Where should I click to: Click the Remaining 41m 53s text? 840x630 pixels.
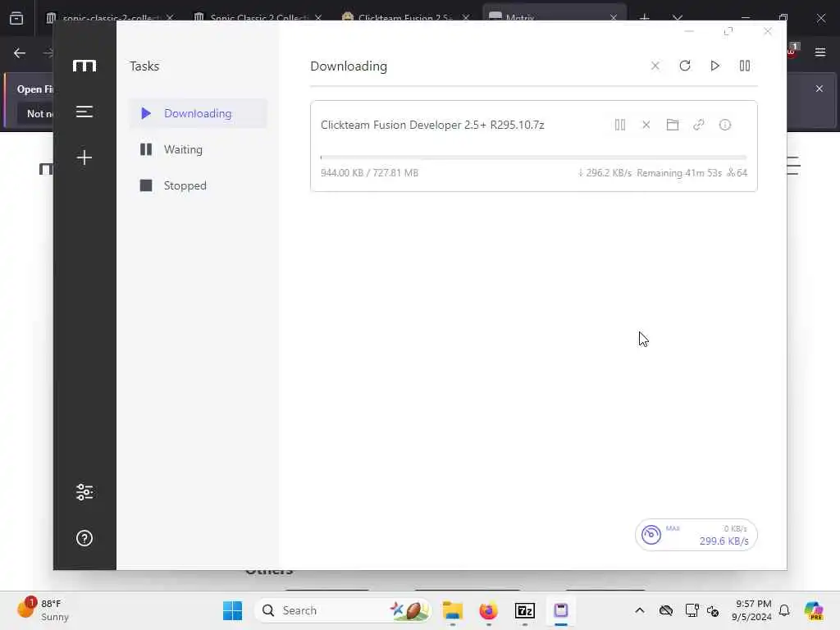pyautogui.click(x=678, y=173)
